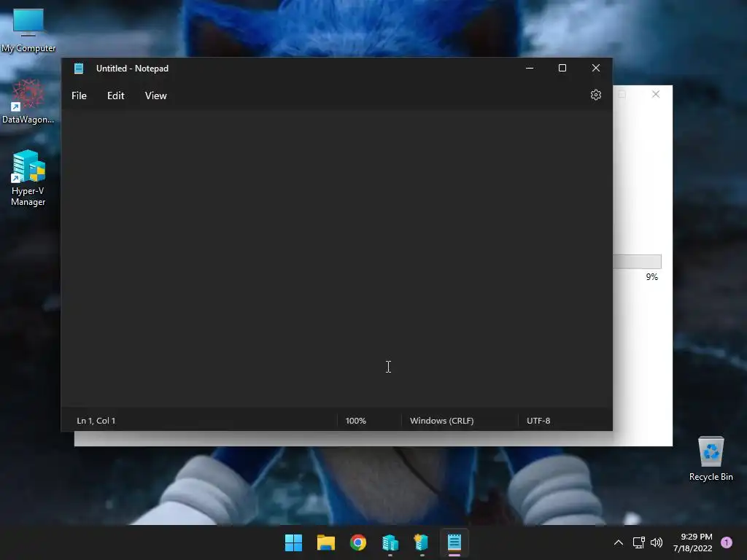Minimize the Notepad window
This screenshot has height=560, width=747.
click(x=530, y=68)
